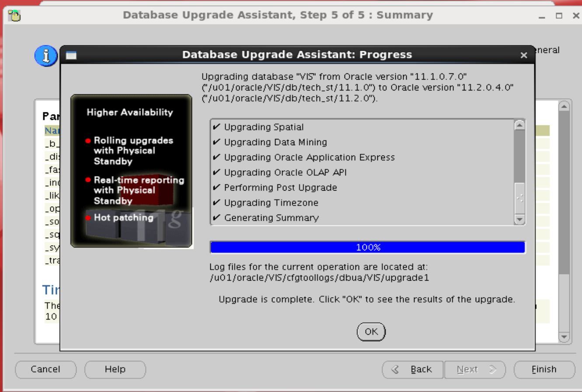Click the checkmark beside Generating Summary
582x392 pixels.
pyautogui.click(x=216, y=218)
